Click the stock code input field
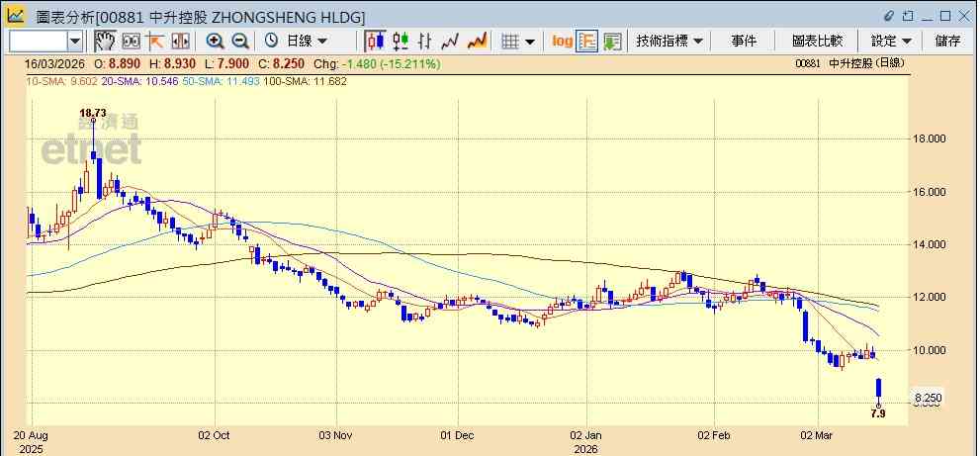The height and width of the screenshot is (456, 980). [39, 42]
